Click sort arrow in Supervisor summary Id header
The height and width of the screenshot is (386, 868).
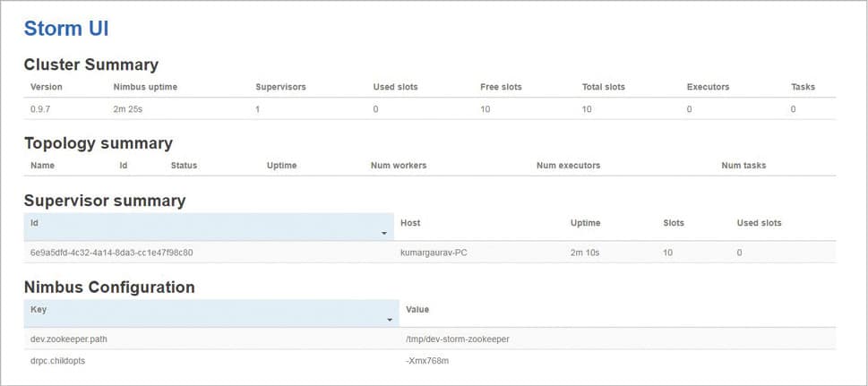(x=384, y=233)
